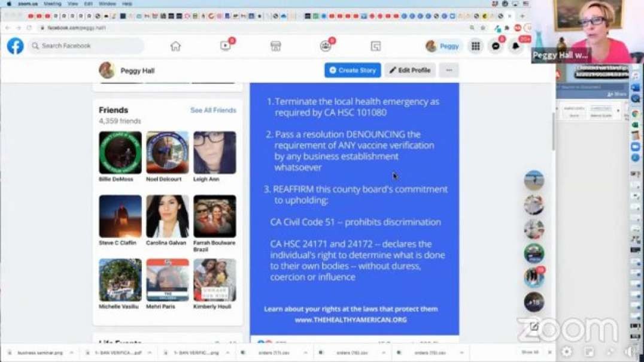Expand options for BAN VERIFIC png download
Viewport: 644px width, 362px height.
pos(227,353)
